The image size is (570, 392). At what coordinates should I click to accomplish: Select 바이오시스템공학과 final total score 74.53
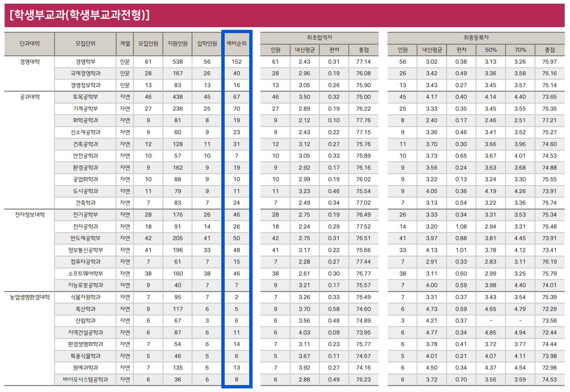pyautogui.click(x=549, y=380)
